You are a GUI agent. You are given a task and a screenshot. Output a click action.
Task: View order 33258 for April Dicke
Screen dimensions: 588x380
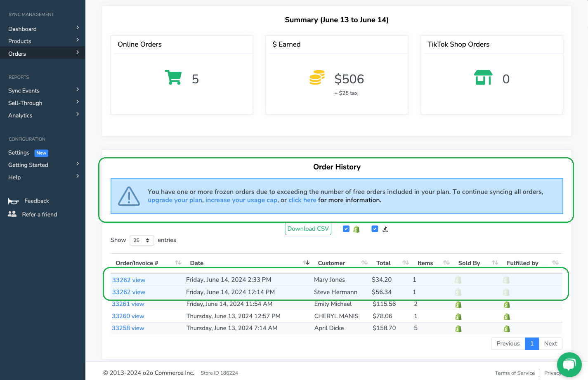click(x=128, y=328)
